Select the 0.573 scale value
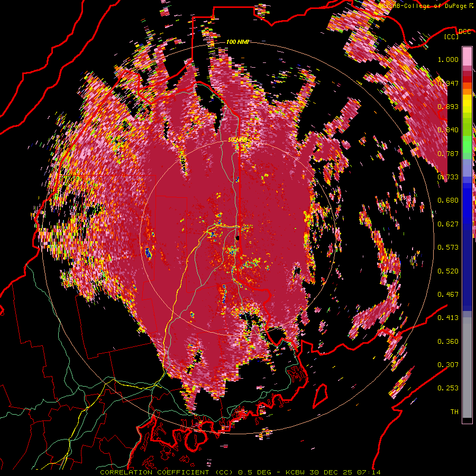The image size is (476, 476). click(448, 248)
